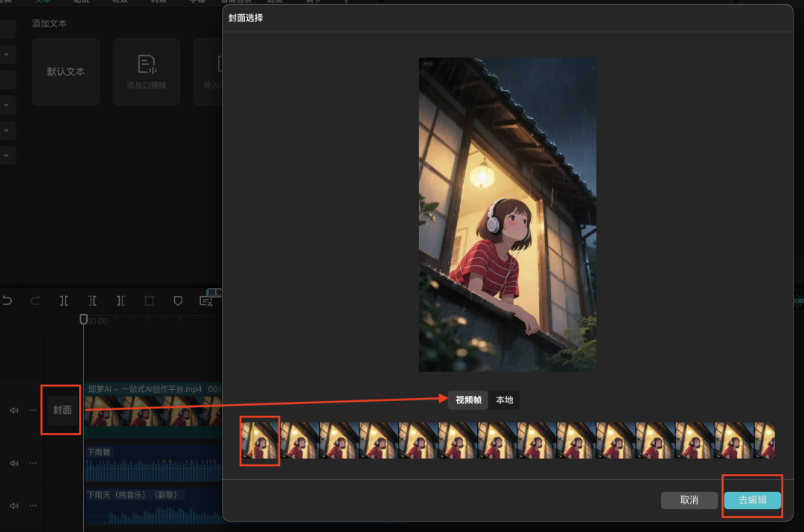Viewport: 804px width, 532px height.
Task: Add a marker with the shield-shaped icon
Action: [177, 301]
